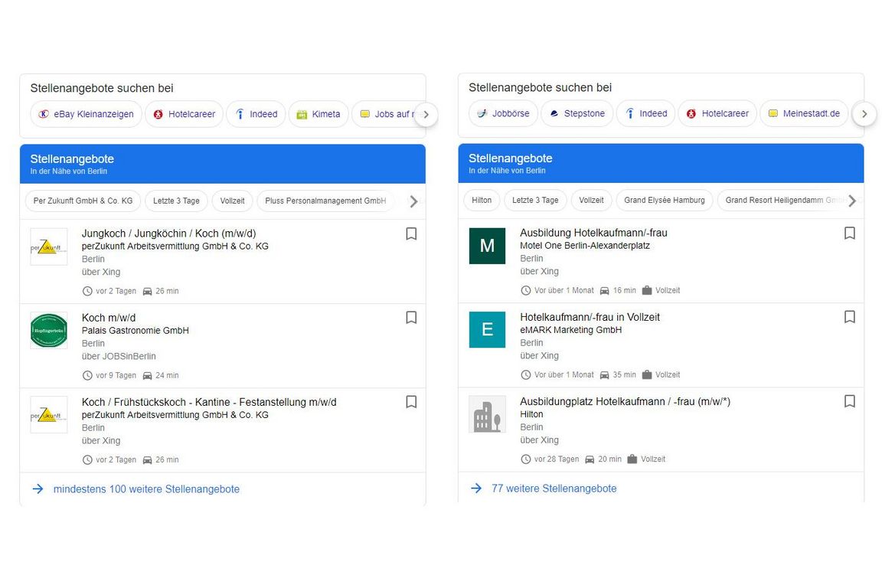Open mindestens 100 weitere Stellenangebote link
Viewport: 882px width, 588px height.
point(146,489)
